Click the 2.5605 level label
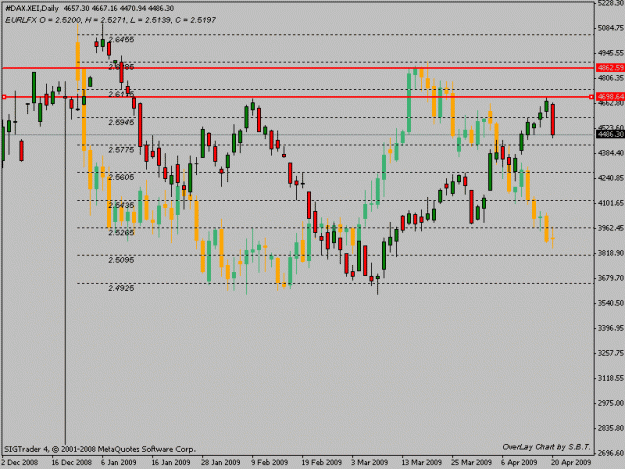The image size is (625, 469). coord(121,177)
